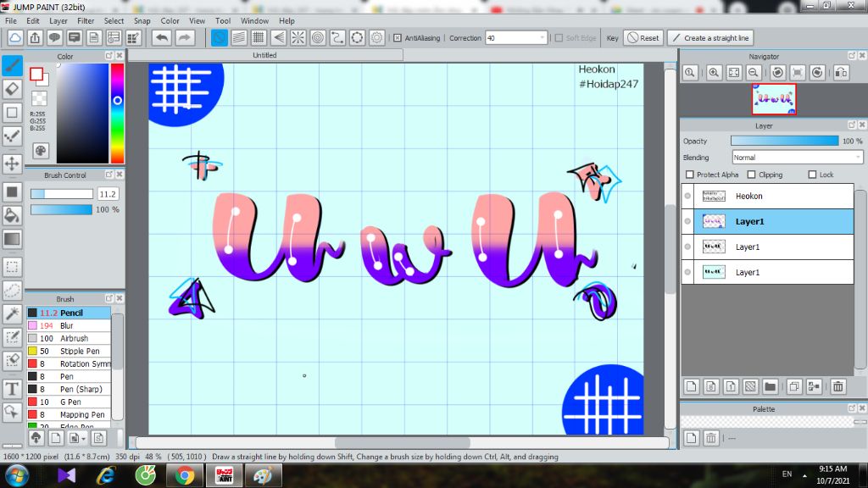Click the brush size value field

point(108,194)
